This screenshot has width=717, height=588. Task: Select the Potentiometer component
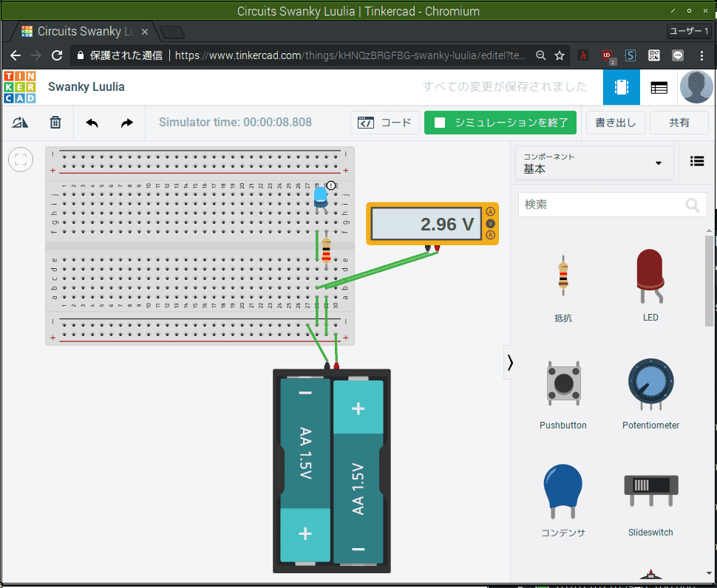tap(650, 394)
